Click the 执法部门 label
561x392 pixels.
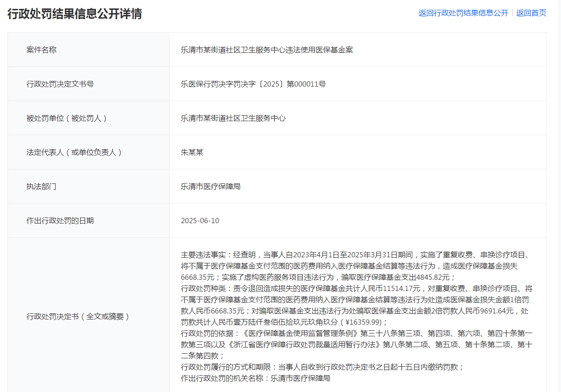click(41, 186)
